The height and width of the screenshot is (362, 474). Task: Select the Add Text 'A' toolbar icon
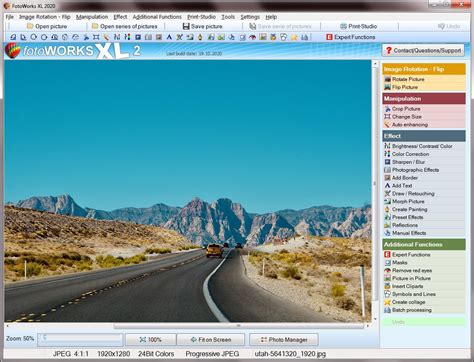click(x=169, y=37)
